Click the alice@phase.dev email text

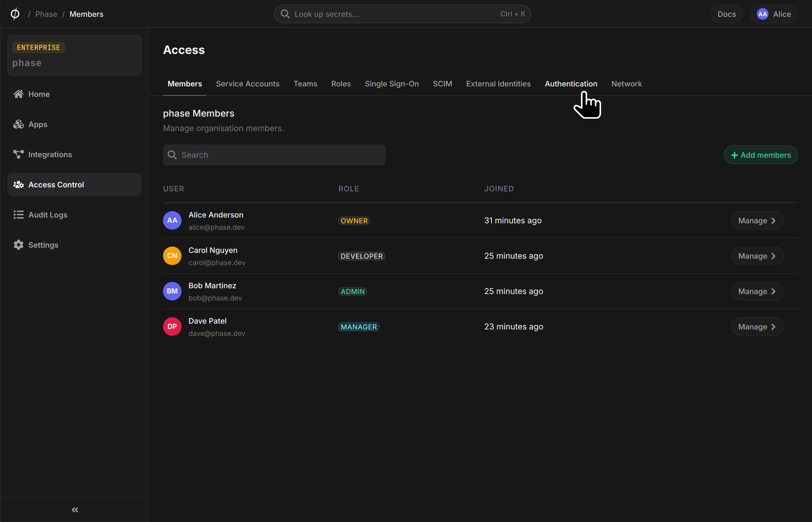point(216,227)
